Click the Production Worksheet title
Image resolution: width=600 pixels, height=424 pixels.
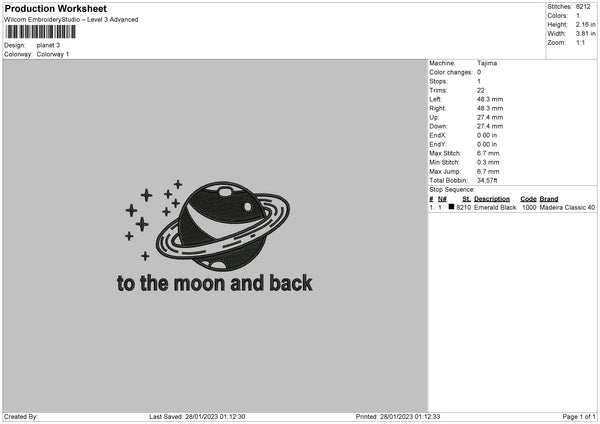[x=55, y=9]
